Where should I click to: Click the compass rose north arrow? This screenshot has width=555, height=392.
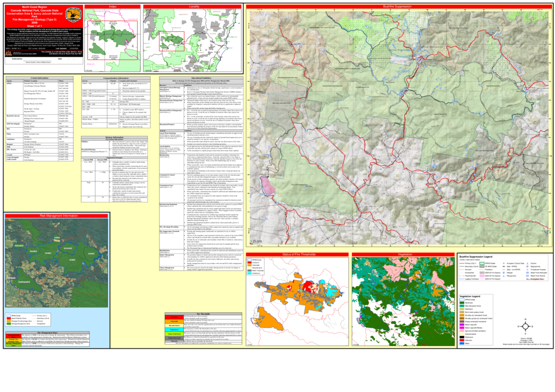(525, 326)
